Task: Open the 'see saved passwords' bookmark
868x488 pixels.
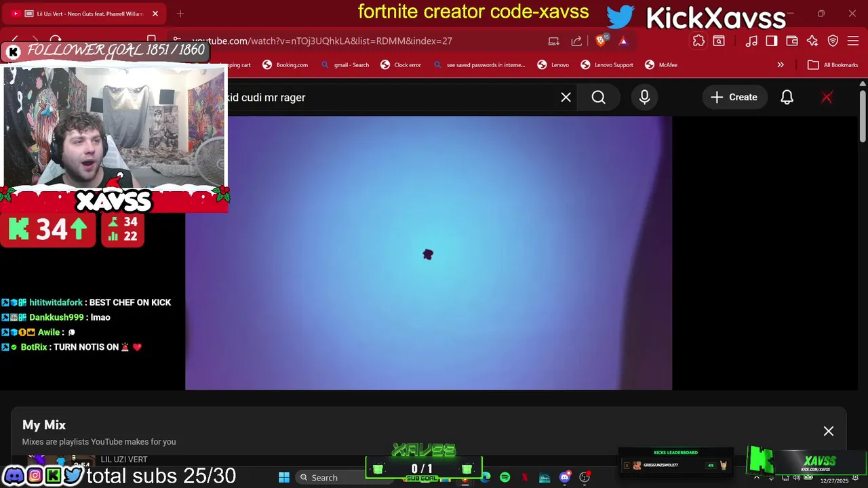Action: [x=479, y=65]
